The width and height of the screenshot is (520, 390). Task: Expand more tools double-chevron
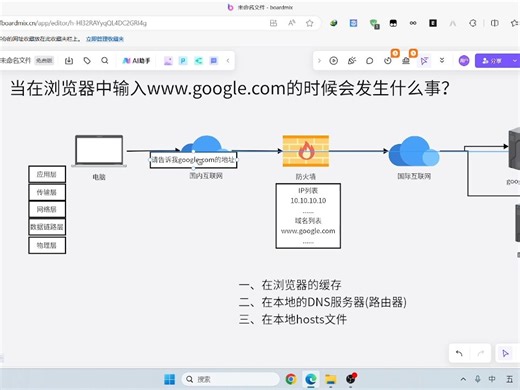pyautogui.click(x=442, y=60)
